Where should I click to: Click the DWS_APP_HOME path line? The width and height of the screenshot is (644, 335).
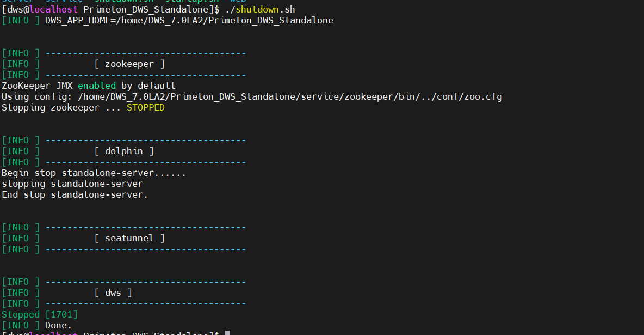tap(189, 21)
